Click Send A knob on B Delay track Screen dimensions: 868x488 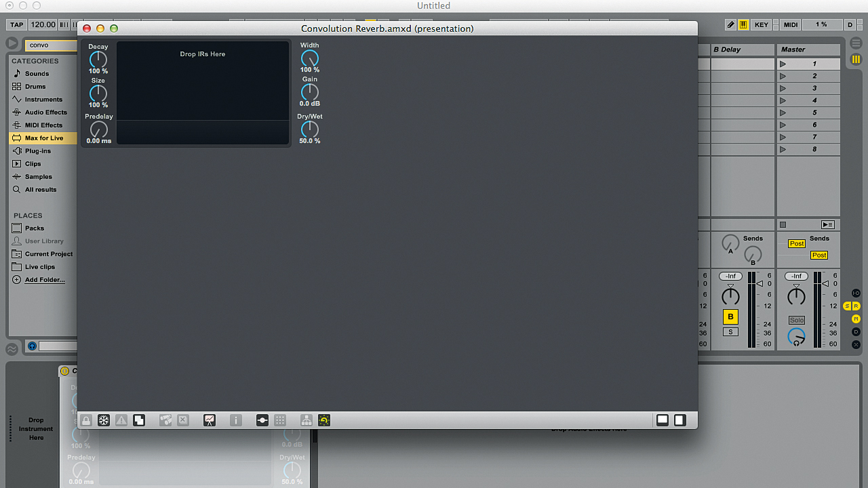(x=730, y=243)
